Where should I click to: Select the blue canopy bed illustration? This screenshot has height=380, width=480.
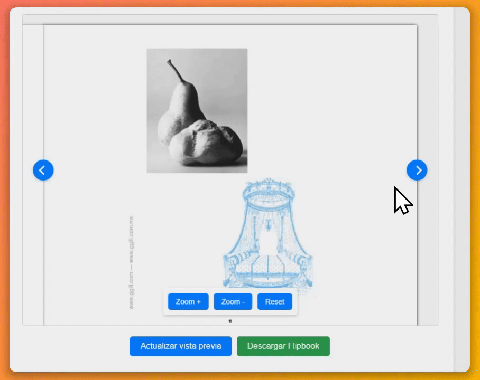268,233
